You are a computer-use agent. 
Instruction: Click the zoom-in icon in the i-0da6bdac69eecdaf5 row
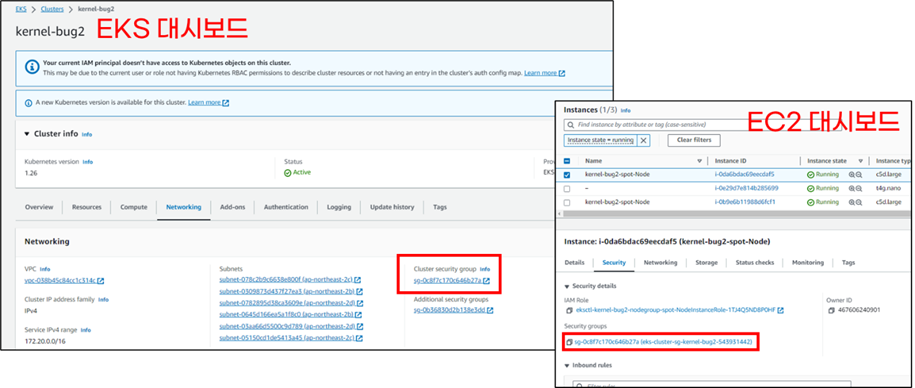pyautogui.click(x=851, y=174)
